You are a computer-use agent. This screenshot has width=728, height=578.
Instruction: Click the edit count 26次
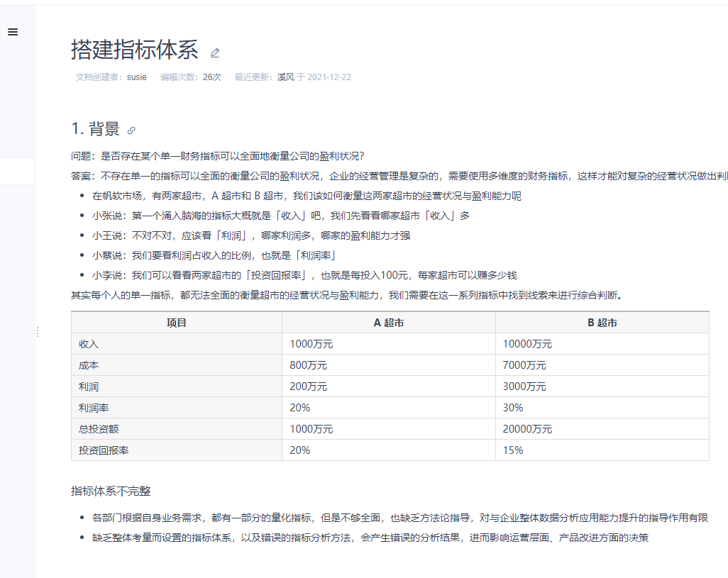click(212, 77)
